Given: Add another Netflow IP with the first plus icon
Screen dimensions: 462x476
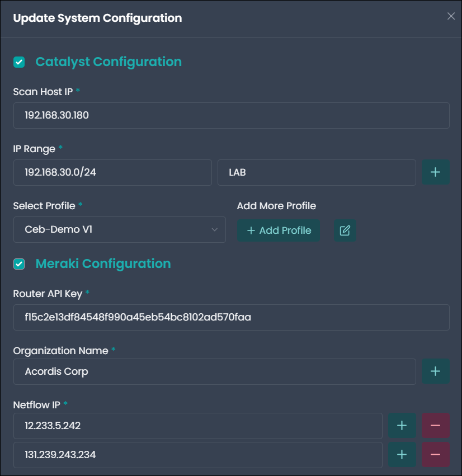Looking at the screenshot, I should pos(402,426).
